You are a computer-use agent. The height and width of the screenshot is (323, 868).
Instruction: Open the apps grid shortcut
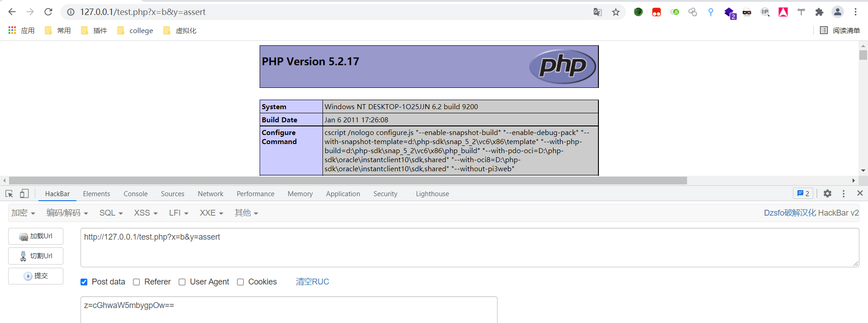tap(12, 30)
